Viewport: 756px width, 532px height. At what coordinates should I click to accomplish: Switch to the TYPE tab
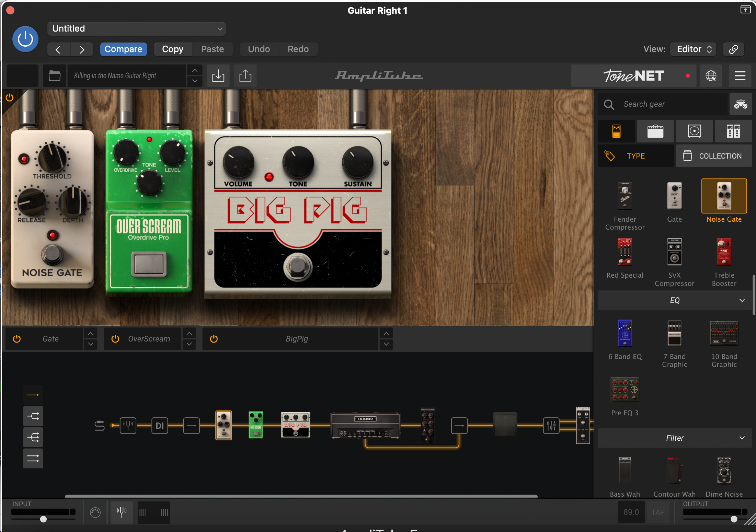[x=636, y=156]
